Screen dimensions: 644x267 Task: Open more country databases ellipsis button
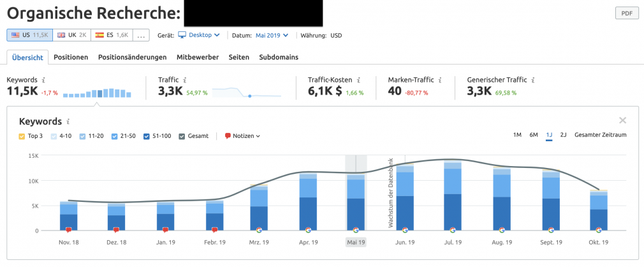pos(142,35)
